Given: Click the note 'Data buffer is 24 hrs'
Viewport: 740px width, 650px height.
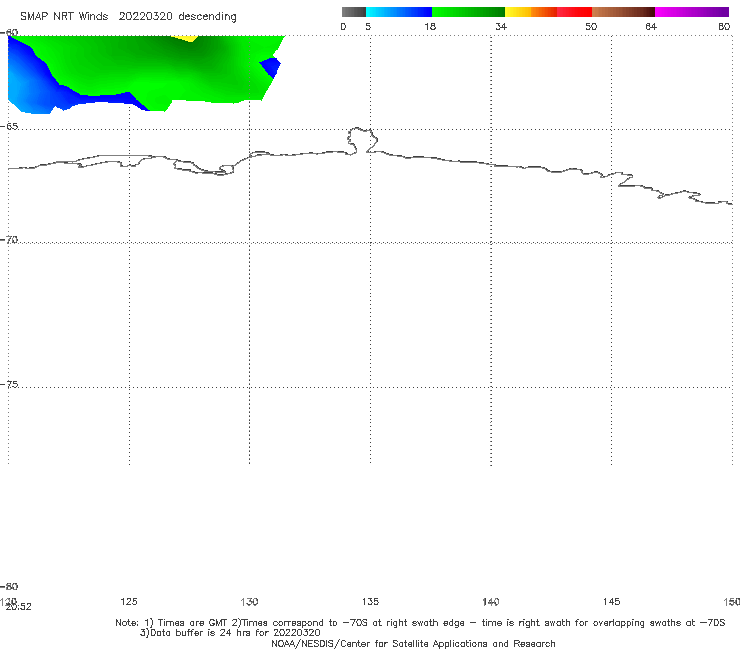Looking at the screenshot, I should tap(202, 633).
